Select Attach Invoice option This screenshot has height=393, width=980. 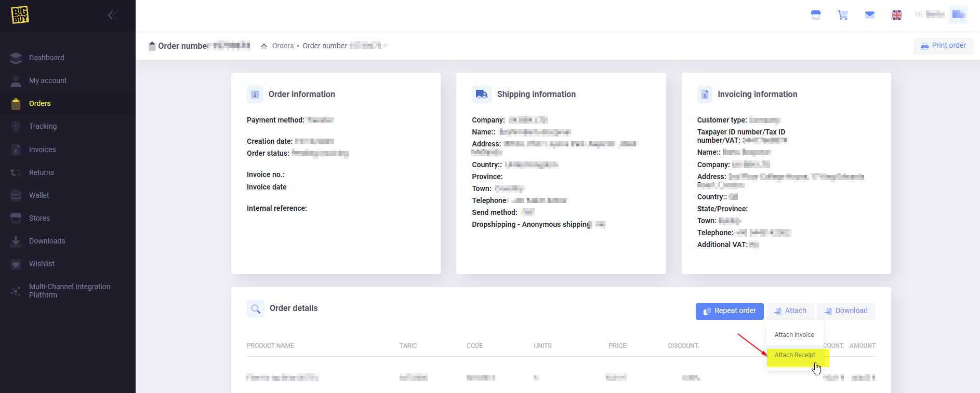click(x=794, y=335)
